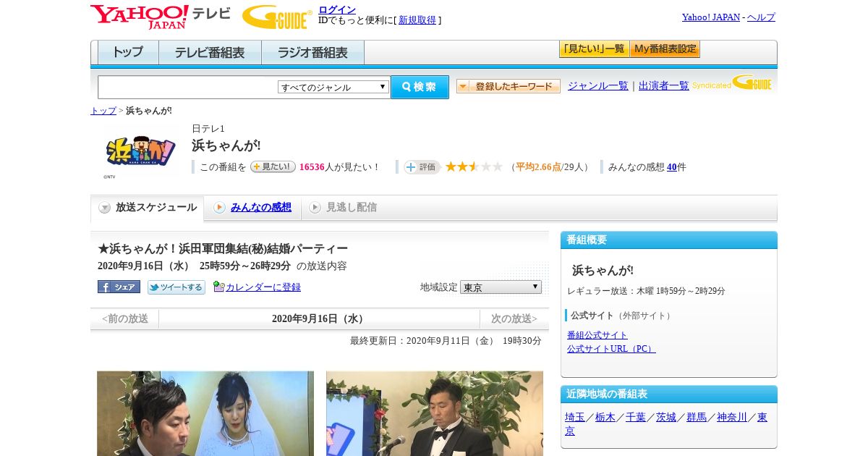868x456 pixels.
Task: Click the 放送スケジュール tab arrow icon
Action: pyautogui.click(x=105, y=208)
